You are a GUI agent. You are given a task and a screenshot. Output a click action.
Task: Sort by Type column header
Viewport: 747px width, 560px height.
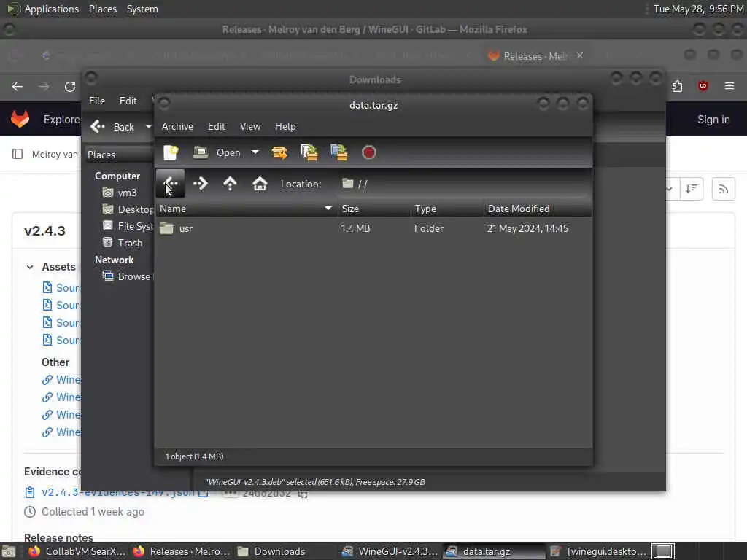[447, 209]
